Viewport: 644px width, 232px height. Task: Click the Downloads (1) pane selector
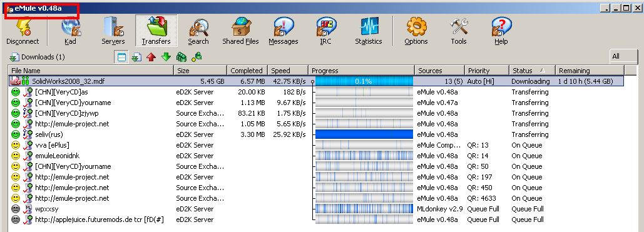tap(38, 57)
